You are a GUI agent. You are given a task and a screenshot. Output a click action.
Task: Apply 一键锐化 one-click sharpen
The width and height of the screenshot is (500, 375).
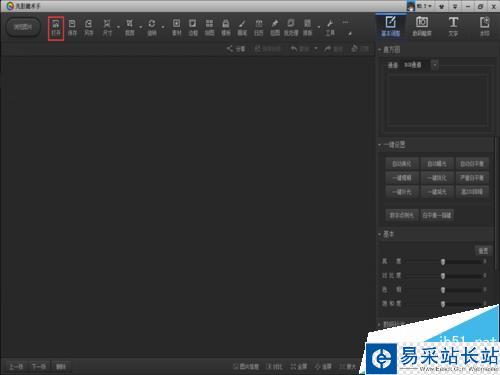(437, 178)
